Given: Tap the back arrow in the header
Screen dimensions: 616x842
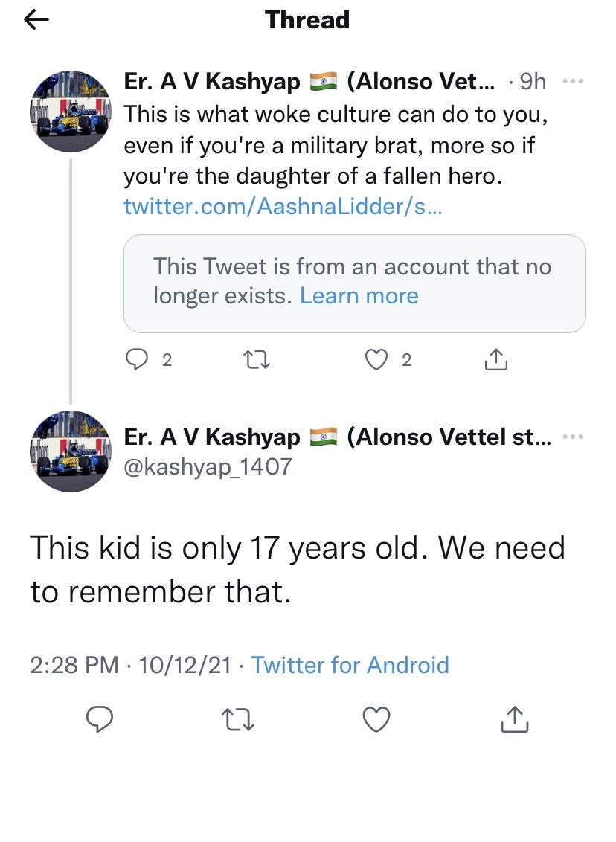Looking at the screenshot, I should [36, 21].
